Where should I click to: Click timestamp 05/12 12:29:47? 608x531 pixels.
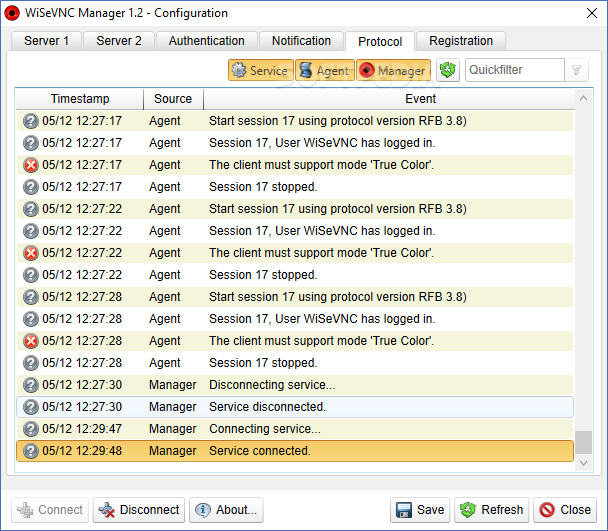tap(82, 429)
